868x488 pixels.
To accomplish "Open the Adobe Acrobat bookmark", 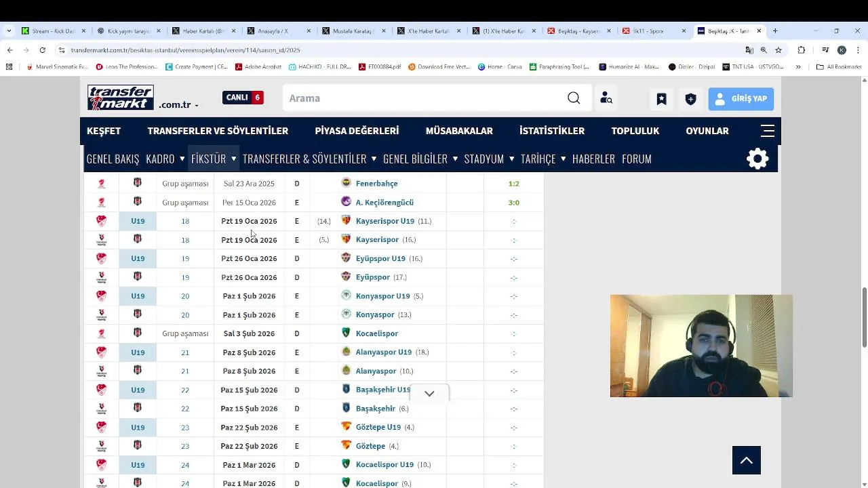I will pyautogui.click(x=258, y=67).
